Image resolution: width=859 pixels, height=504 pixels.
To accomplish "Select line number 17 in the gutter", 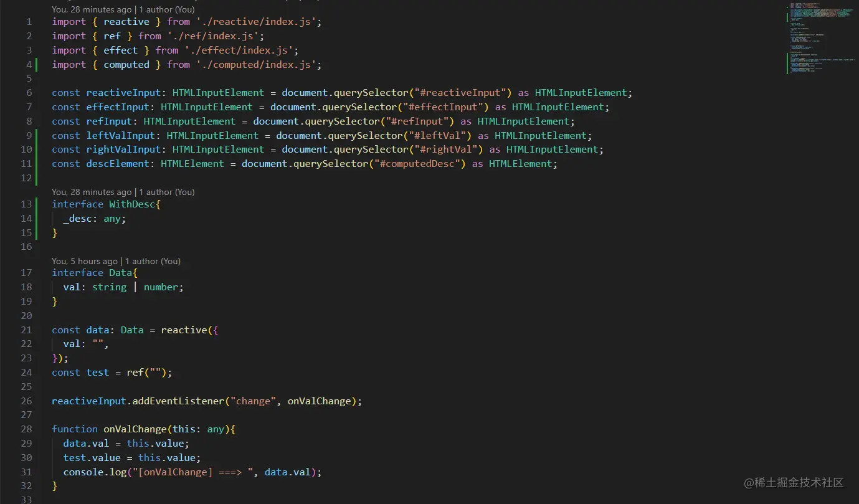I will point(26,273).
